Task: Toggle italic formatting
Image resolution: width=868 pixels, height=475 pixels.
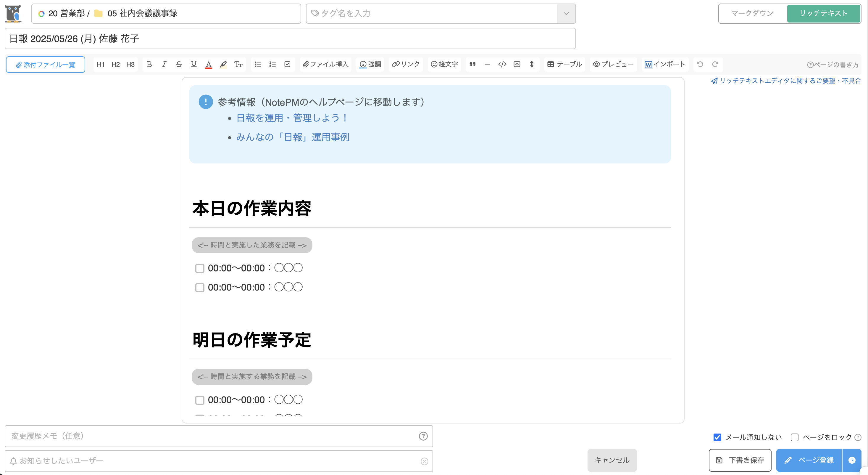Action: [x=164, y=65]
